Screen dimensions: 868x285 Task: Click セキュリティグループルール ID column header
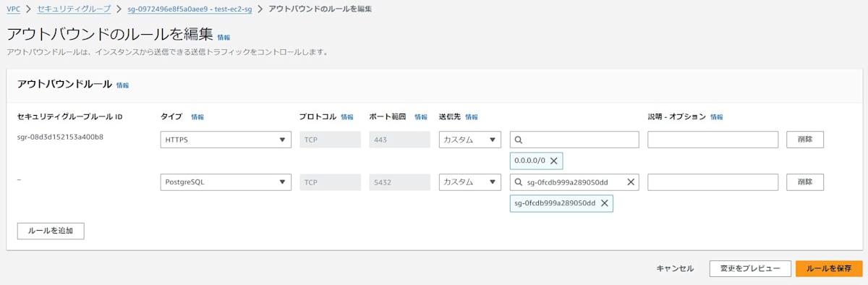[69, 116]
